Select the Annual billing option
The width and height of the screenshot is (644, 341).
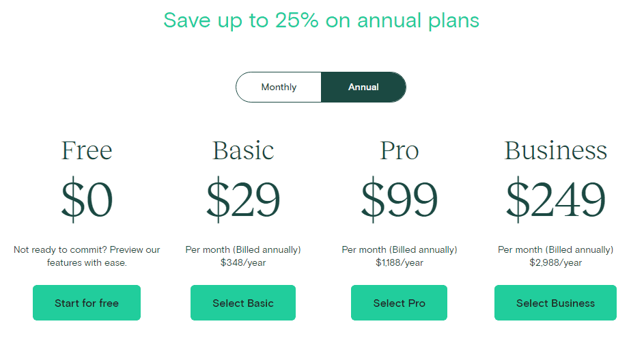363,87
